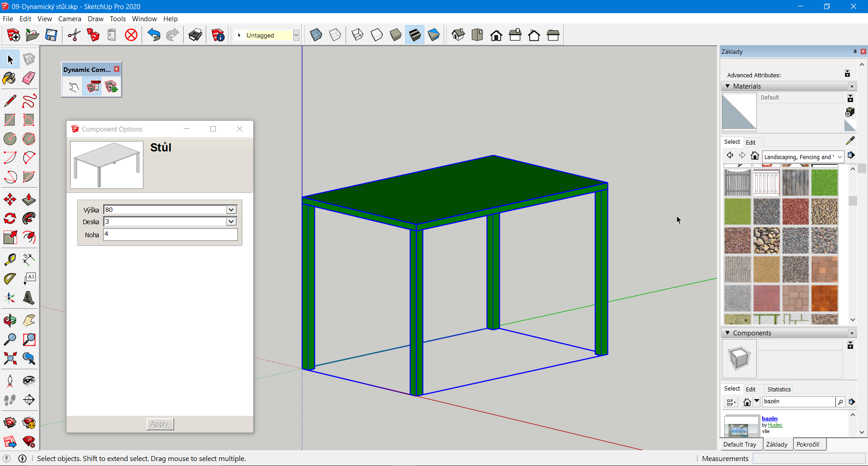Click the Apply button in Component Options
Image resolution: width=868 pixels, height=466 pixels.
160,424
